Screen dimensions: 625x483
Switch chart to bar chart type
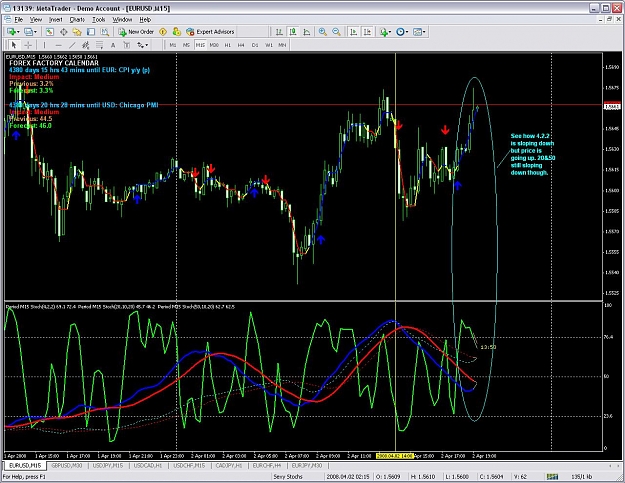click(279, 32)
